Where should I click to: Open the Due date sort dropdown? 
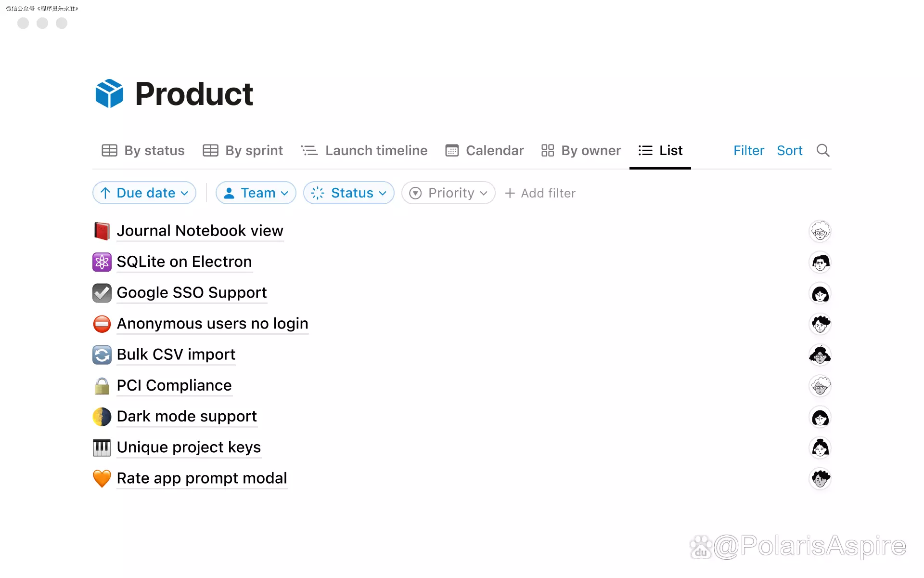pos(144,193)
